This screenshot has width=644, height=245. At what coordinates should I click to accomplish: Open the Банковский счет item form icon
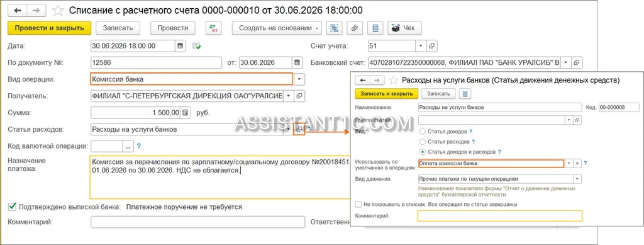click(577, 62)
